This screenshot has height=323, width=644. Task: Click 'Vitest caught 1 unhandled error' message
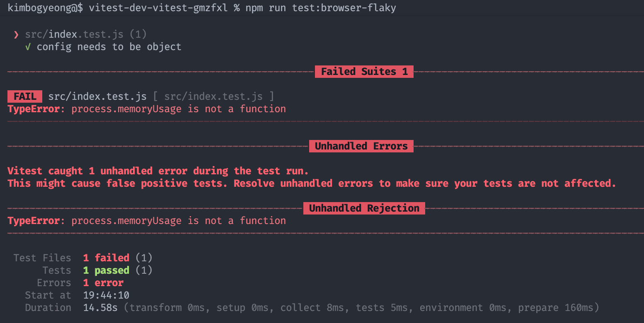point(158,171)
